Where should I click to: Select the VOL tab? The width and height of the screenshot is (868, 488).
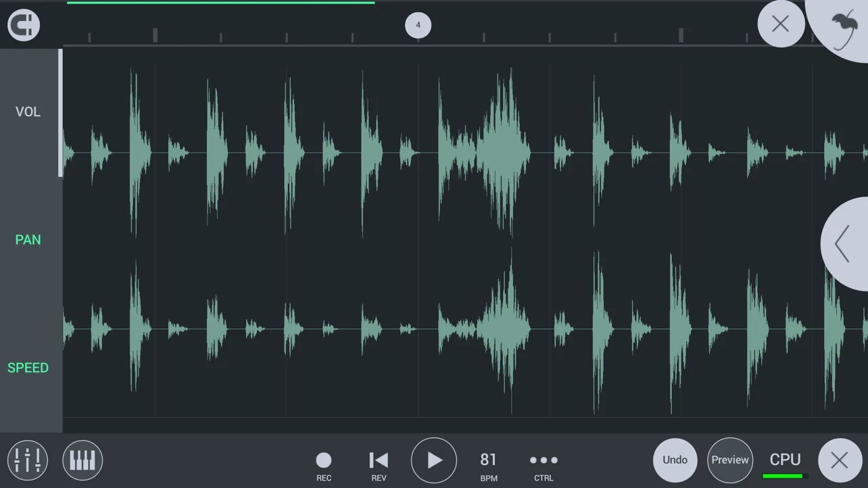(28, 112)
